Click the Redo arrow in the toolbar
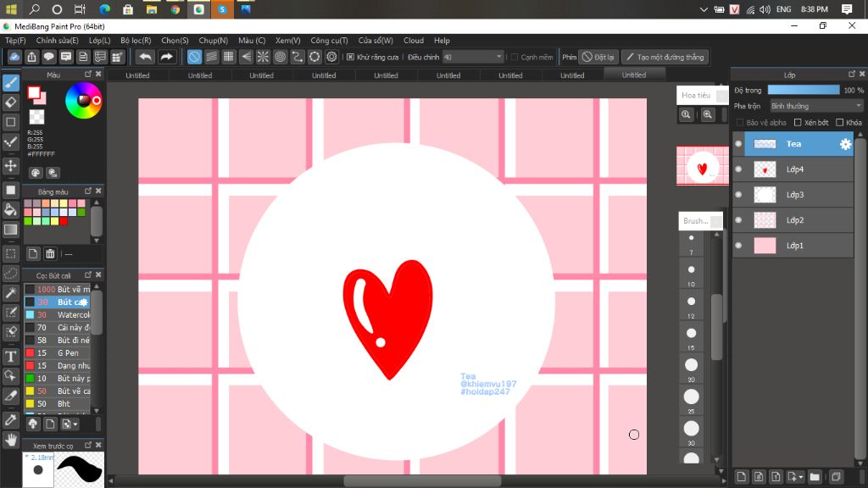The width and height of the screenshot is (868, 488). click(x=166, y=57)
